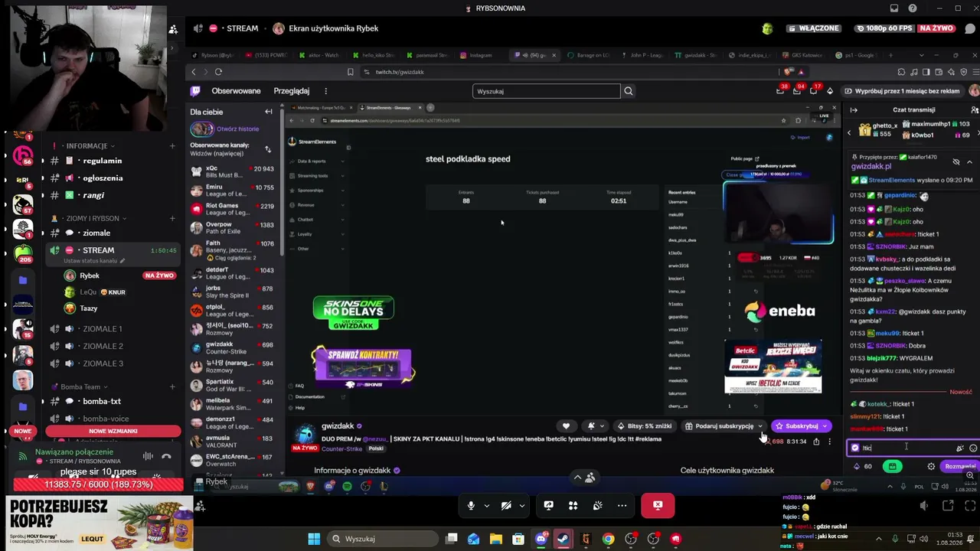Click the Twitch logo home icon
Image resolution: width=980 pixels, height=551 pixels.
pyautogui.click(x=196, y=91)
